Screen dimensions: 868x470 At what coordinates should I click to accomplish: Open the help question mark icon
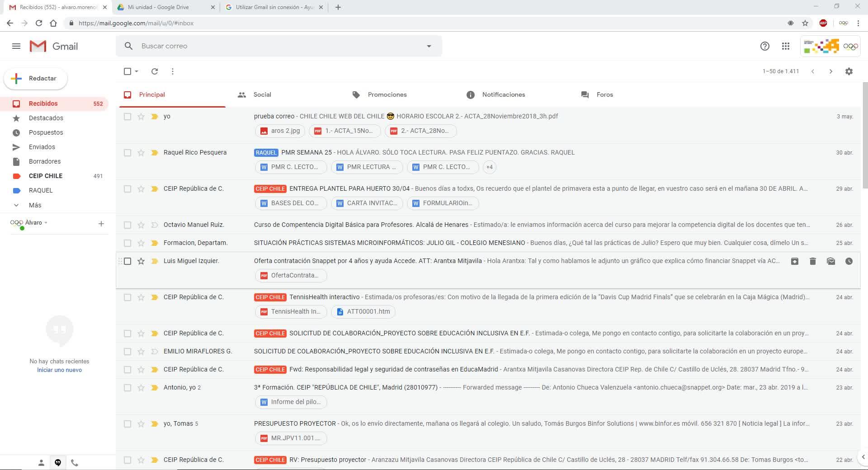[765, 46]
